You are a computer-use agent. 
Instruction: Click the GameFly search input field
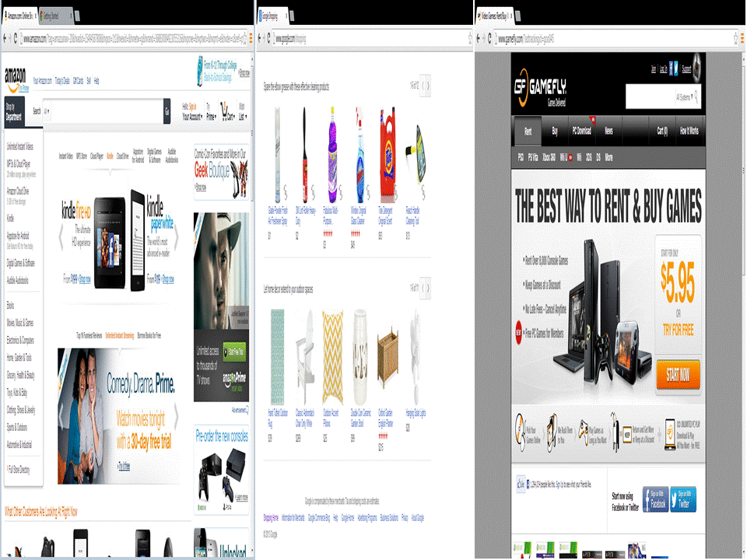[651, 97]
